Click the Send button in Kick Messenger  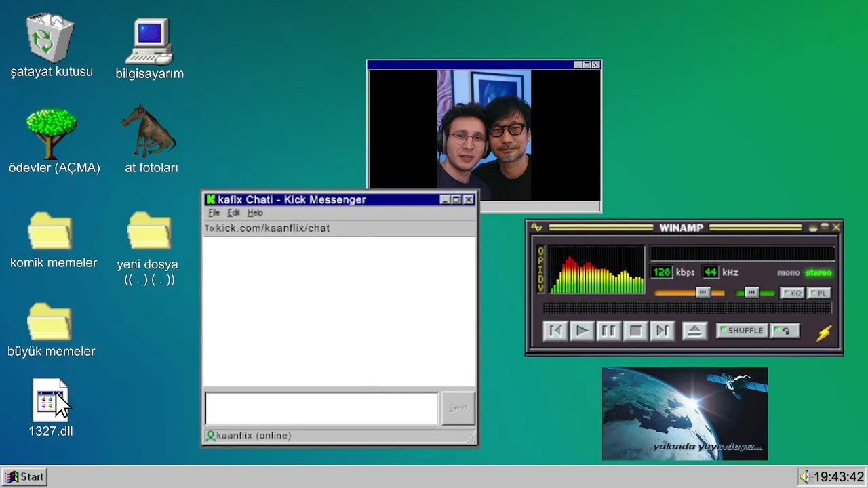click(x=458, y=408)
